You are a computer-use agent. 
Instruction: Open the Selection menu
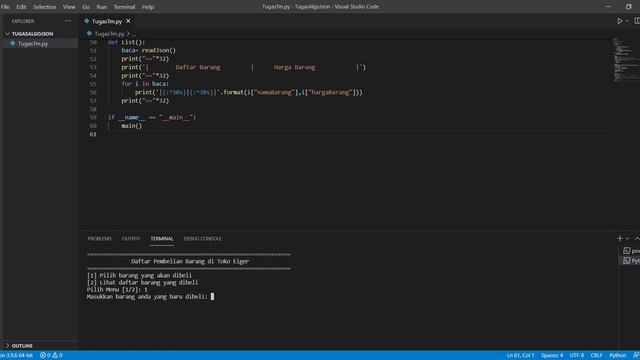click(44, 7)
